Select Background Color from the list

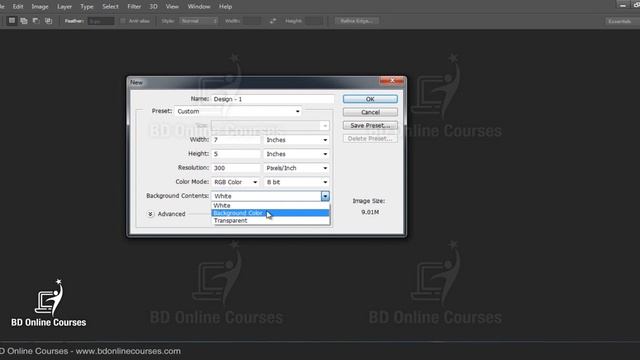click(270, 213)
